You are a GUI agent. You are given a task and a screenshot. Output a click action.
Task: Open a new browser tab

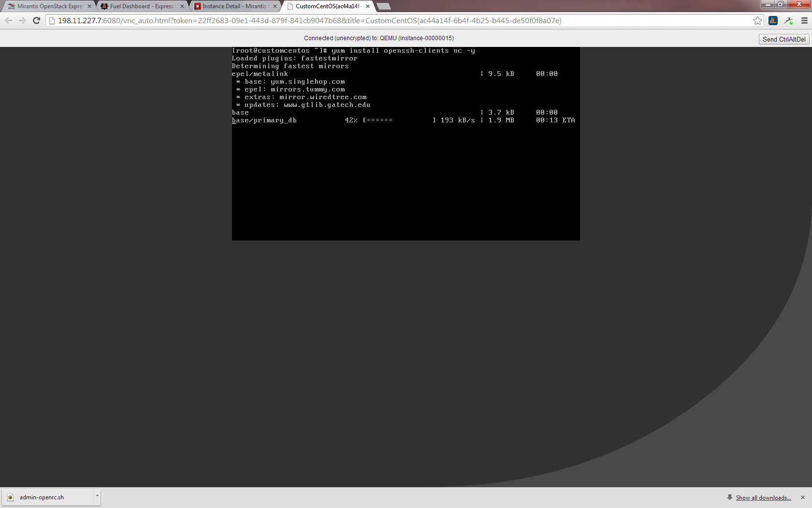coord(383,6)
